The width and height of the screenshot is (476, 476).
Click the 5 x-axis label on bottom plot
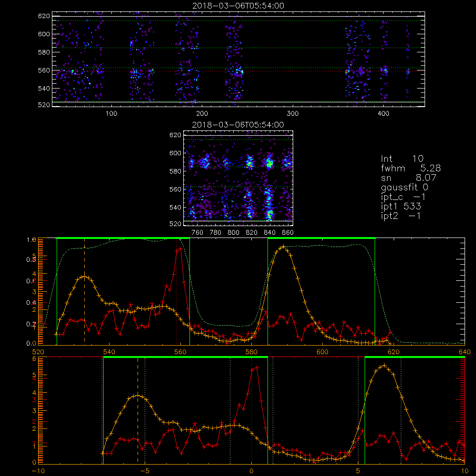pyautogui.click(x=358, y=471)
